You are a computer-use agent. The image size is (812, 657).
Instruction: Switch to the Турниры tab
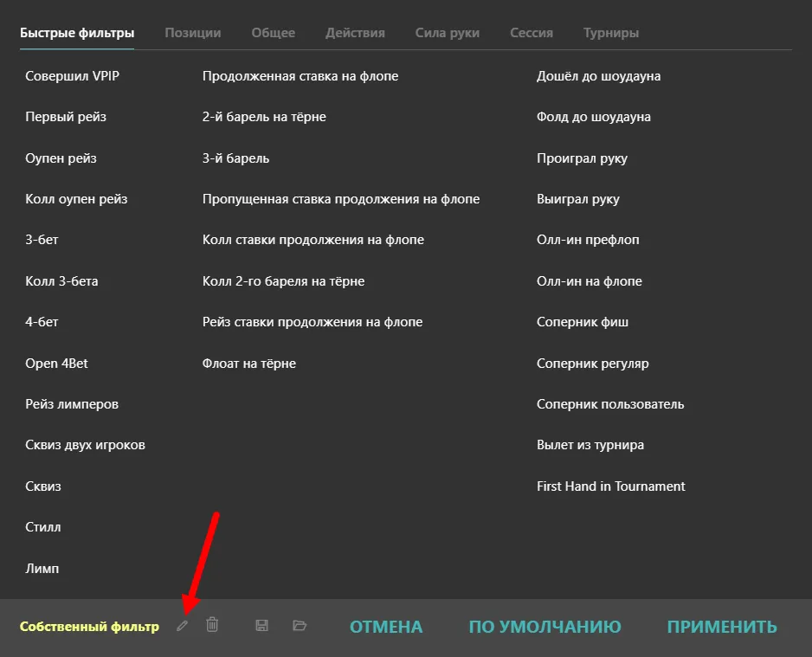coord(610,33)
